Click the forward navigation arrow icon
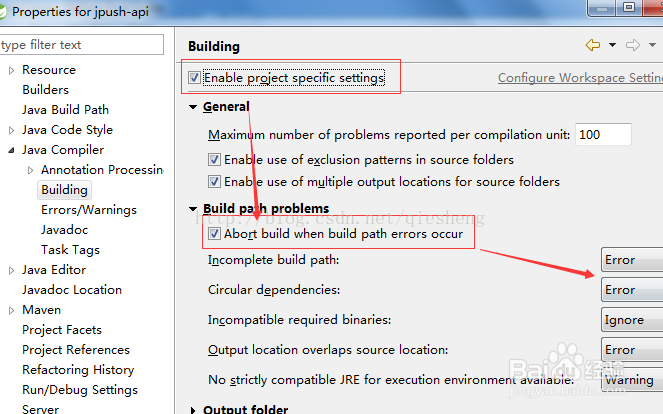Screen dimensions: 663x414 633,45
